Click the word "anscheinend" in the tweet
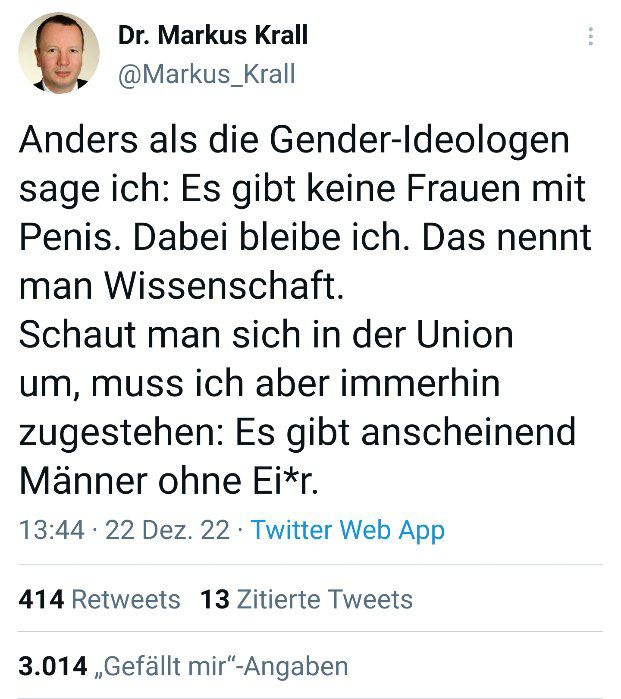 486,432
